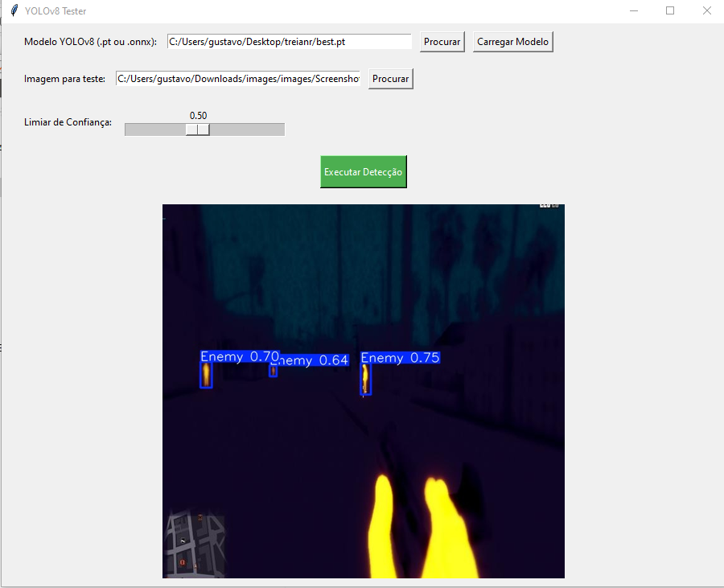
Task: Click the feather app icon in title bar
Action: 14,10
